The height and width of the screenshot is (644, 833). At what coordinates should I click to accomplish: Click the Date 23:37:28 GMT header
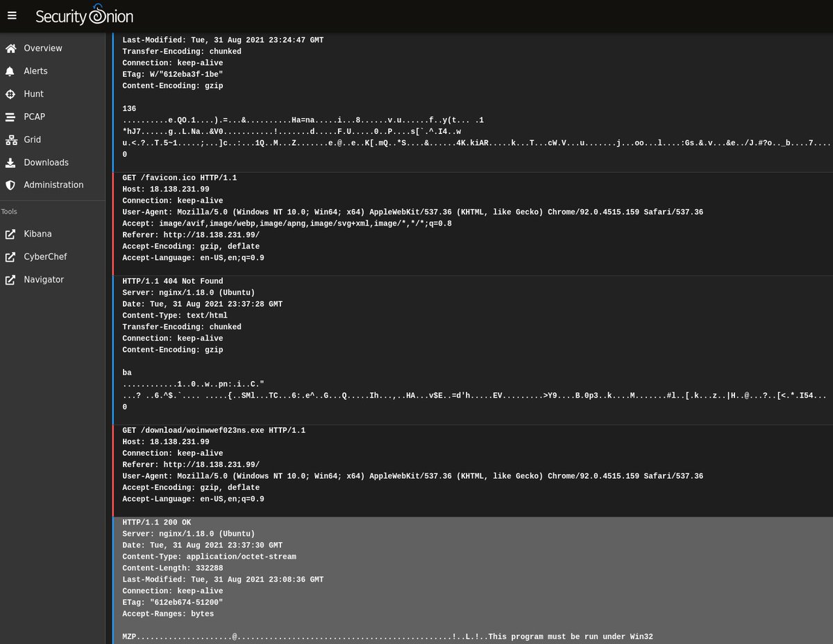coord(203,304)
